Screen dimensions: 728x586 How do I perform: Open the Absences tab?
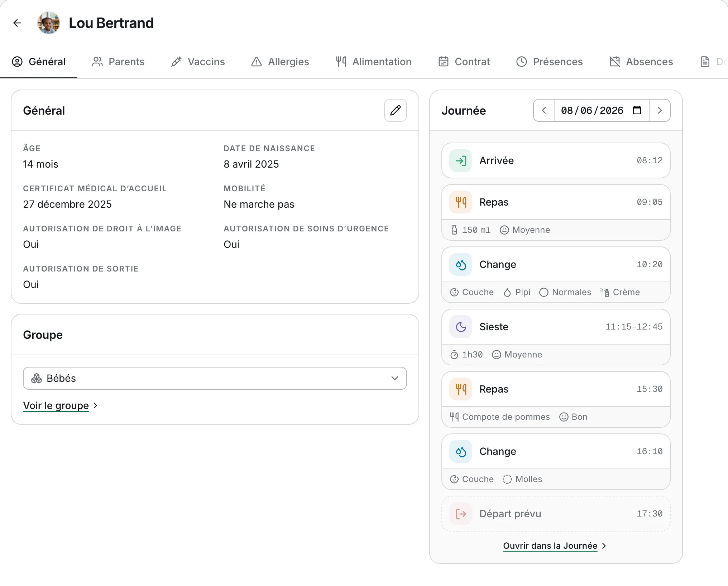point(641,62)
